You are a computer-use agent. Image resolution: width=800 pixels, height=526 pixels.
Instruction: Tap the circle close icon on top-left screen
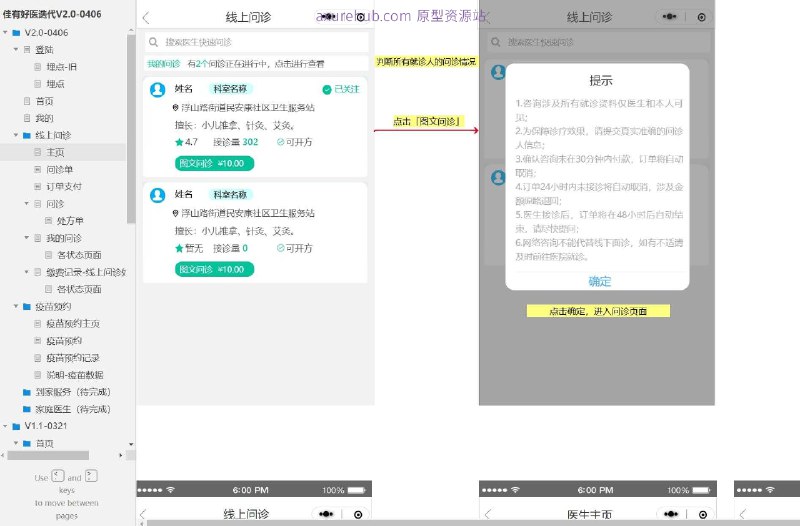point(361,17)
